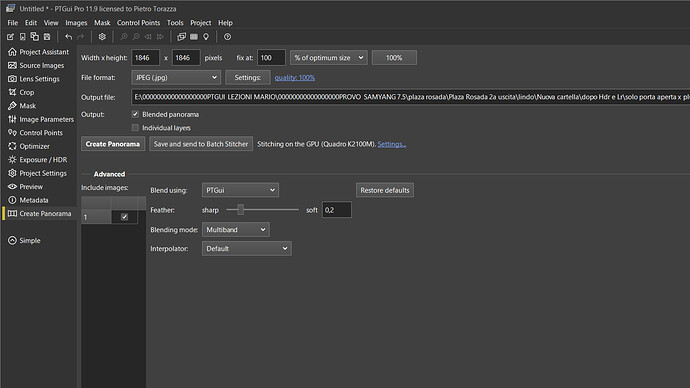Click the Feather sharp-soft slider handle

241,210
